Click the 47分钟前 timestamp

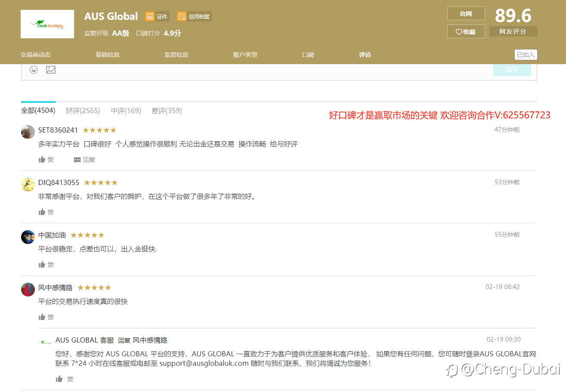[507, 130]
